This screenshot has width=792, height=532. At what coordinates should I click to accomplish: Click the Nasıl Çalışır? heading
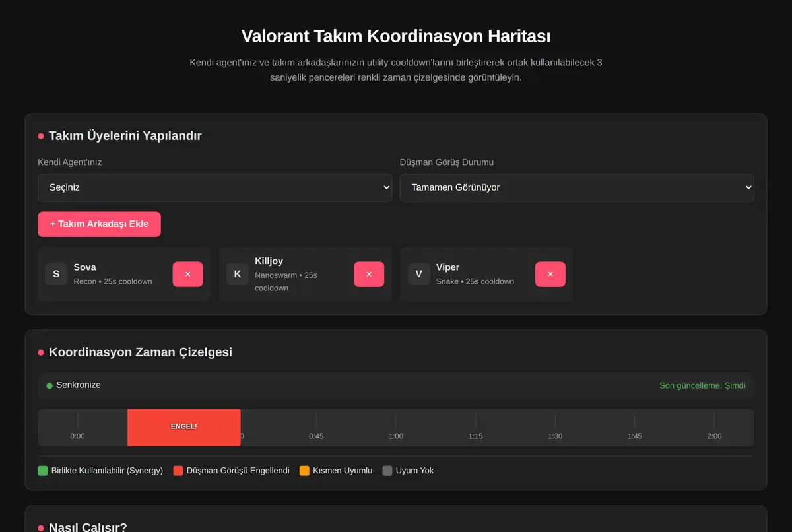point(88,527)
